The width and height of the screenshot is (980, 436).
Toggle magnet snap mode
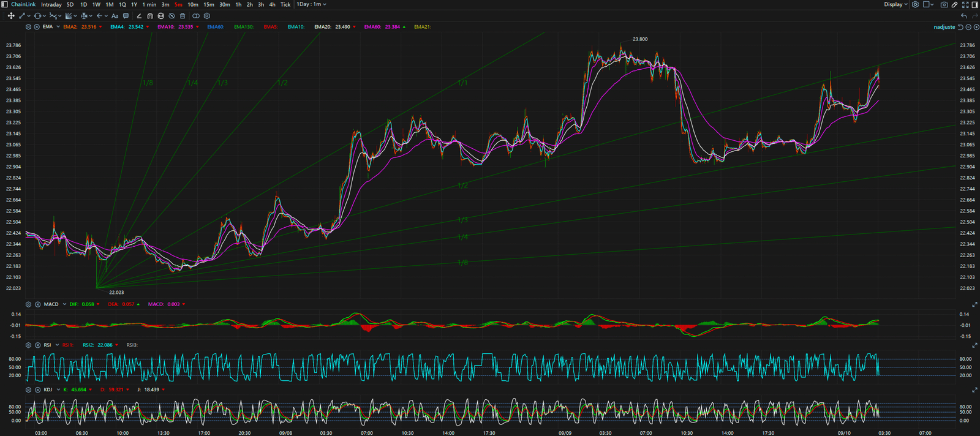(150, 16)
